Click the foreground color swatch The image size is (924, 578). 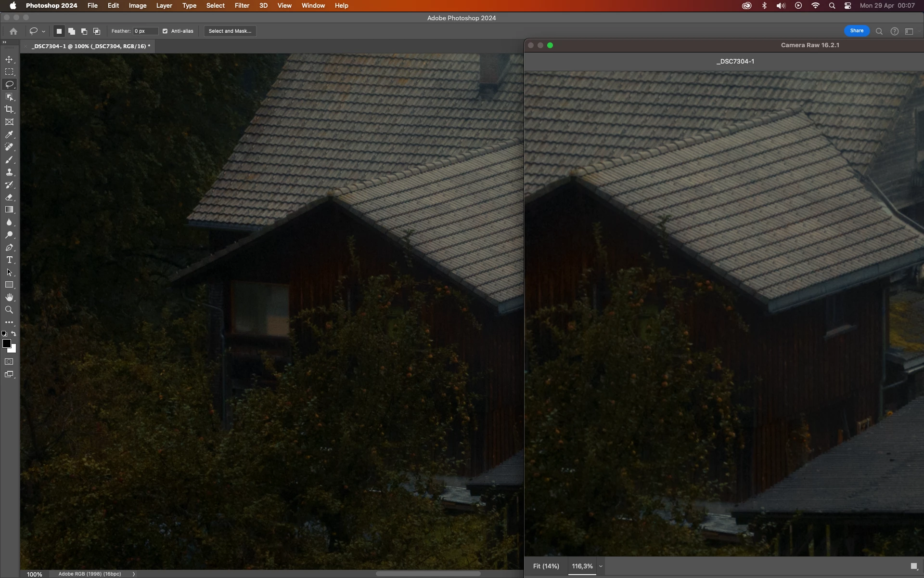pos(7,343)
